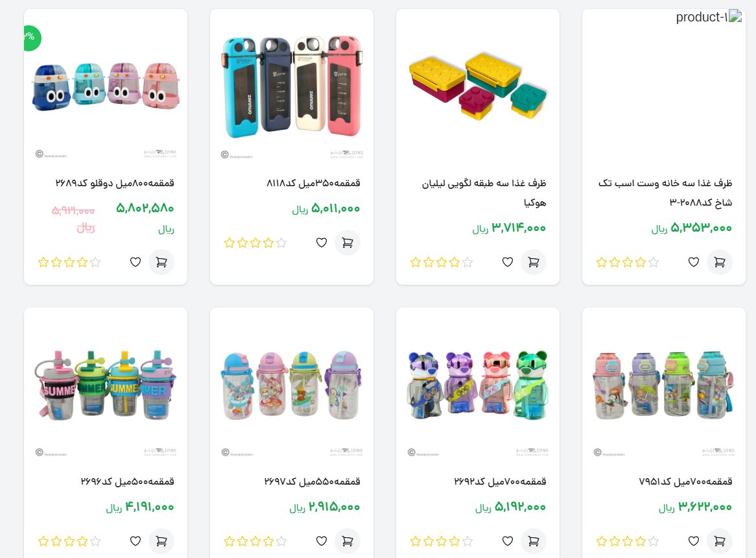Add the unicorn lunch box 3-2088 to cart
The height and width of the screenshot is (558, 756).
(719, 262)
